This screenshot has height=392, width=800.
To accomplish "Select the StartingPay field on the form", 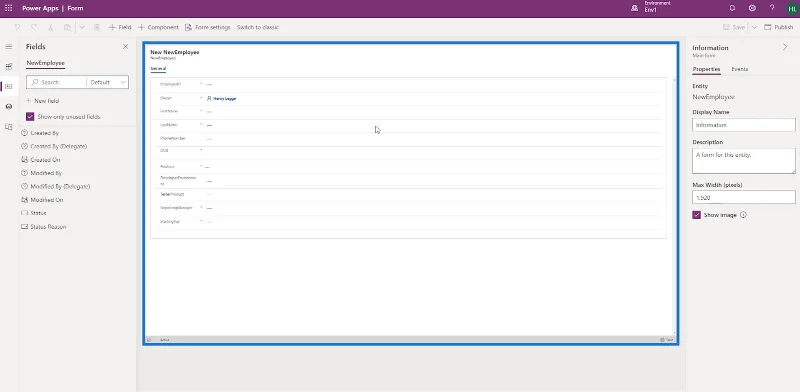I will [x=408, y=222].
